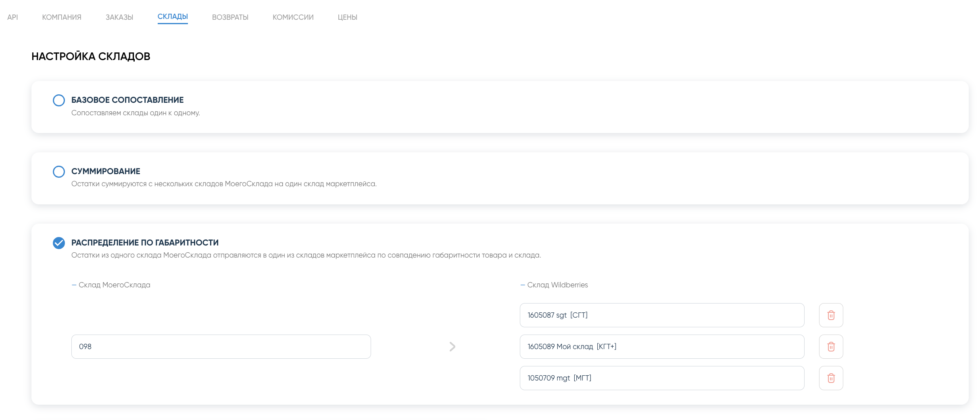980x420 pixels.
Task: Select Базовое сопоставление radio option
Action: [59, 100]
